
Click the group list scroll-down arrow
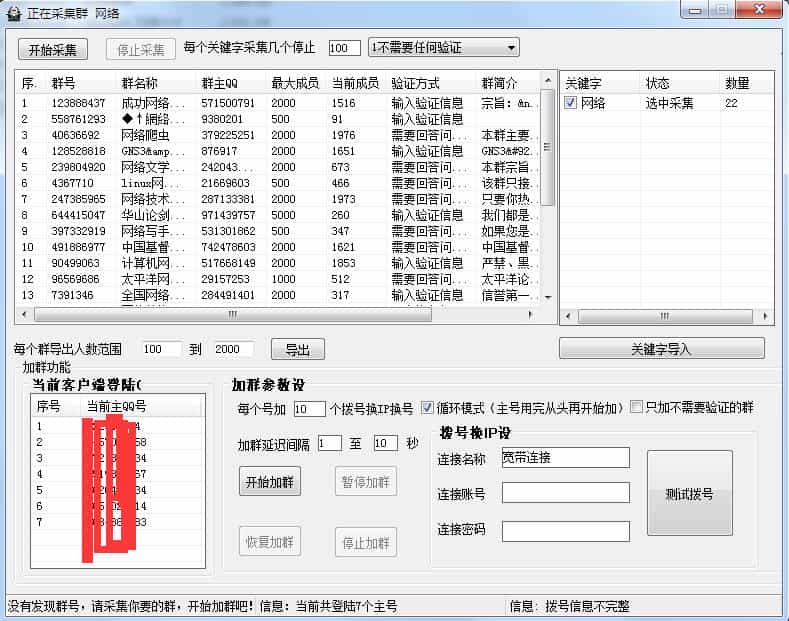548,297
